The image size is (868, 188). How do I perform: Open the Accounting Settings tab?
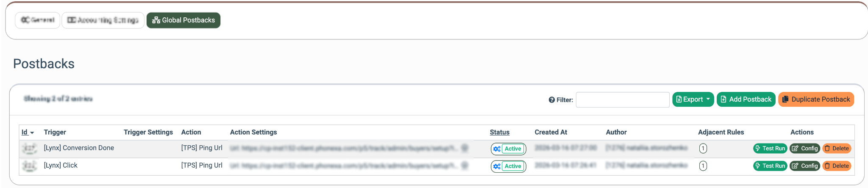pos(103,20)
